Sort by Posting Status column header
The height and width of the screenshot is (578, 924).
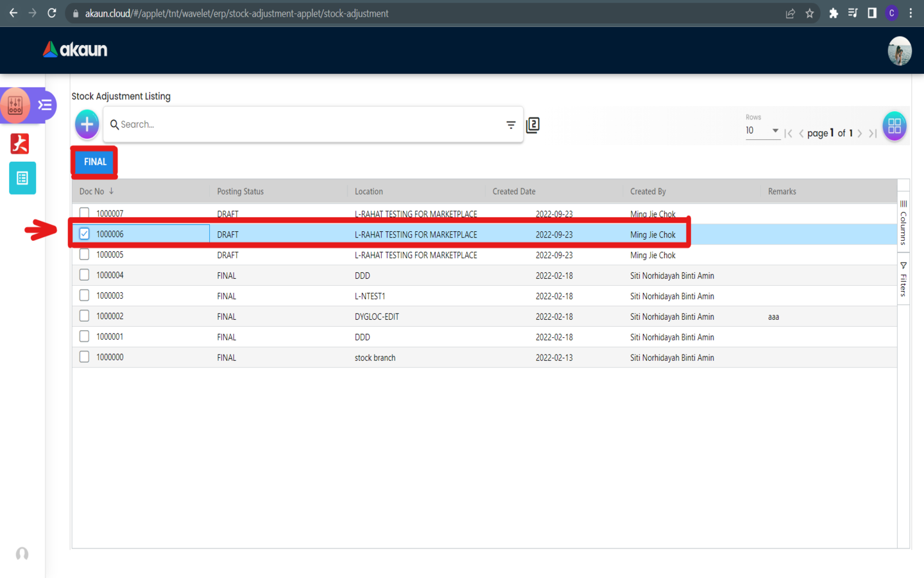pos(240,191)
